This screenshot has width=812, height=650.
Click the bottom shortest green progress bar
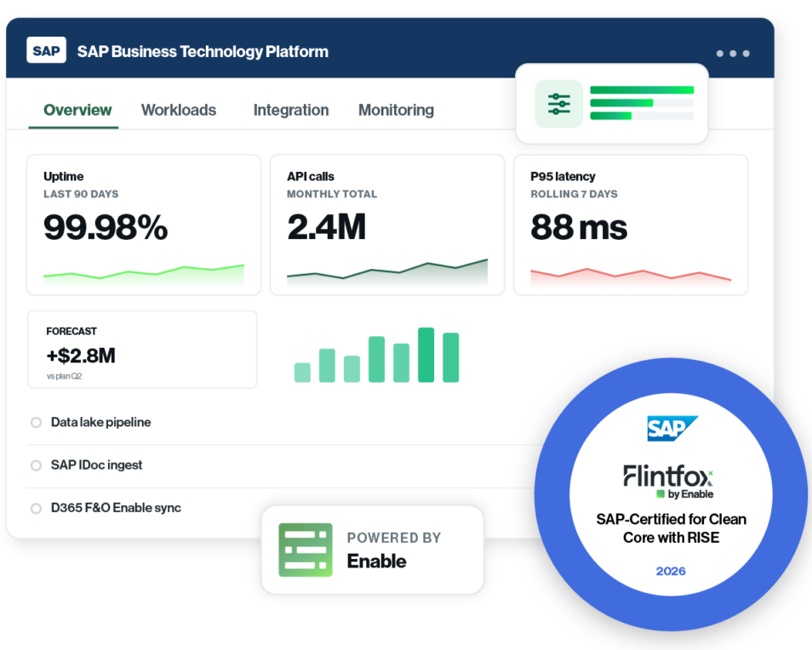click(610, 116)
